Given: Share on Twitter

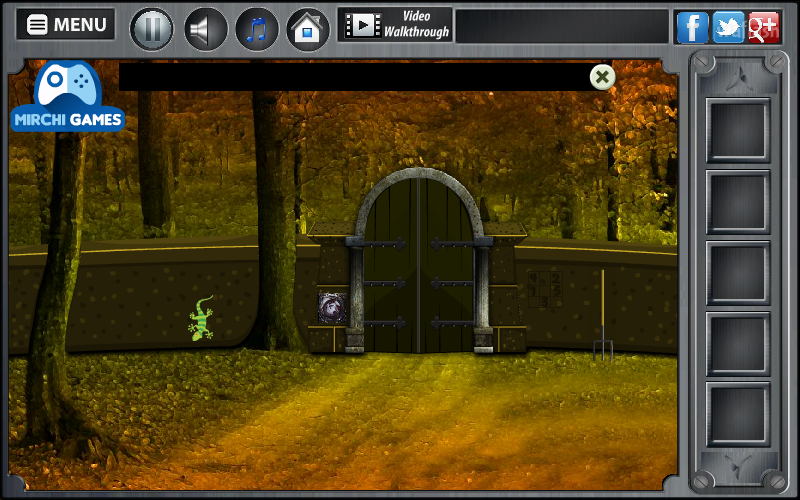Looking at the screenshot, I should coord(728,27).
